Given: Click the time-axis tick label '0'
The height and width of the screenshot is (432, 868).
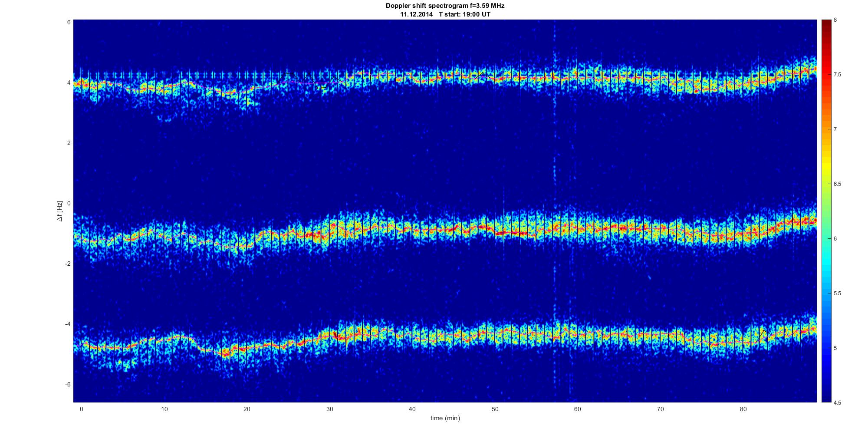Looking at the screenshot, I should coord(82,409).
